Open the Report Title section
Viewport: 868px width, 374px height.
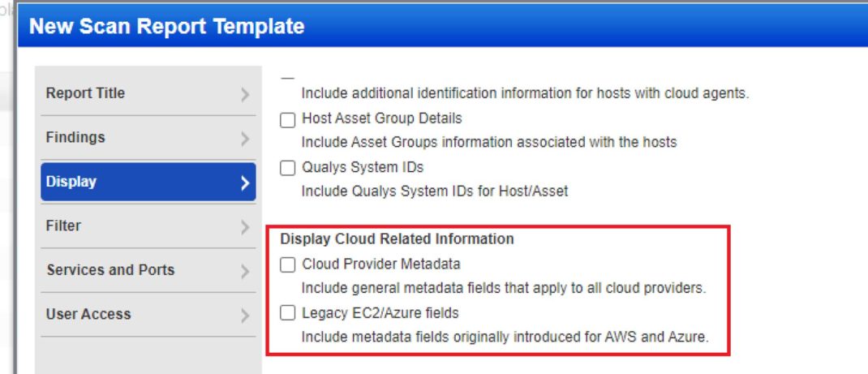pos(148,93)
